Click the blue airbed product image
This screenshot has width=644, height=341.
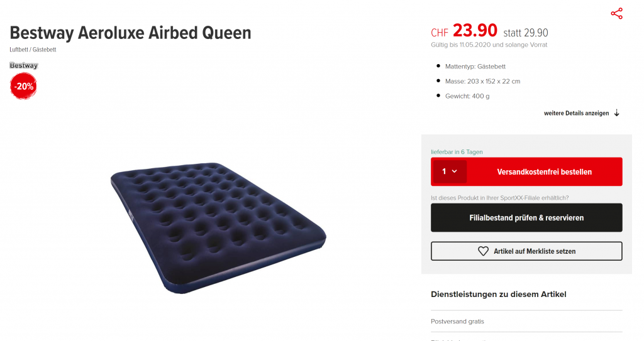pos(218,227)
